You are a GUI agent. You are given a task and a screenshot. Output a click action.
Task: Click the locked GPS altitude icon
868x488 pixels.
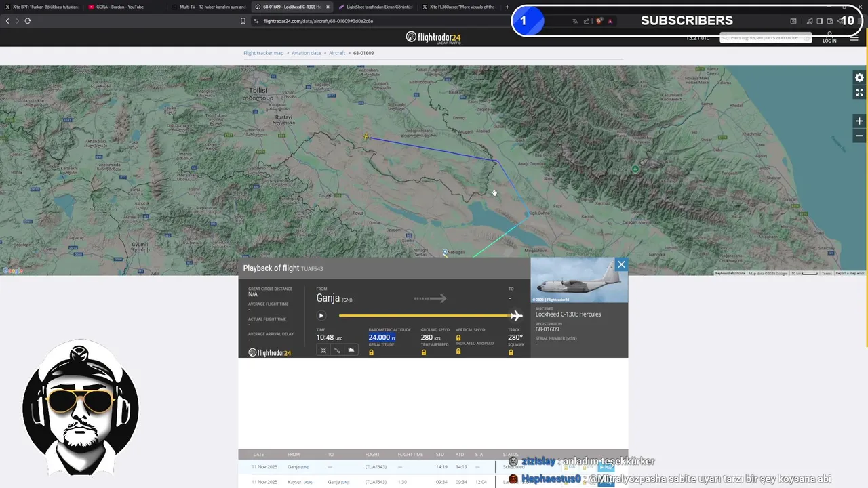click(372, 352)
